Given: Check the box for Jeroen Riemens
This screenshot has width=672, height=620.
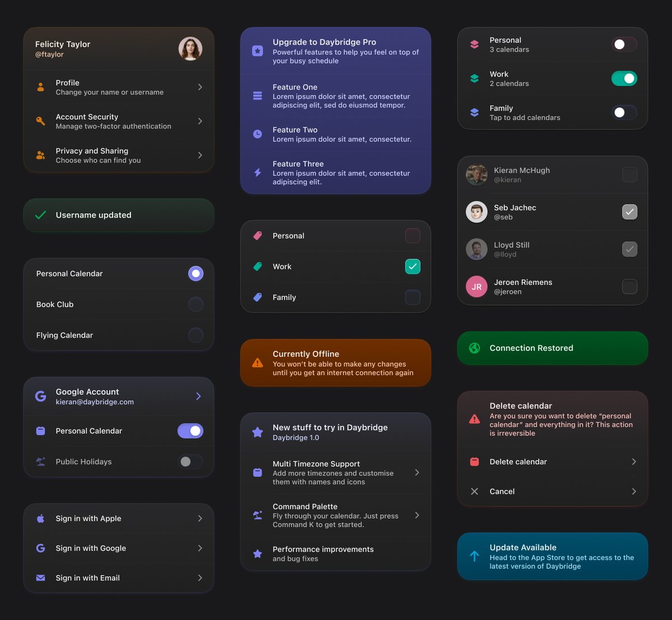Looking at the screenshot, I should pos(630,286).
